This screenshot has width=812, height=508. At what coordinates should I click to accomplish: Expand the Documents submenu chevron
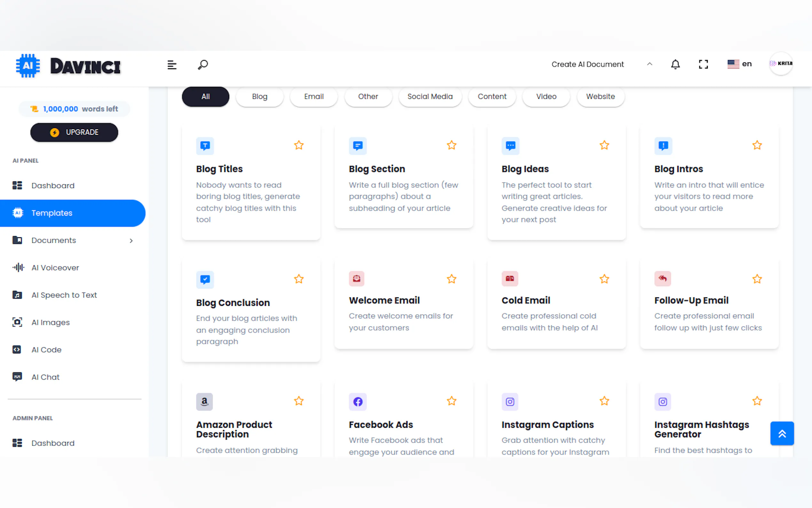(x=131, y=241)
